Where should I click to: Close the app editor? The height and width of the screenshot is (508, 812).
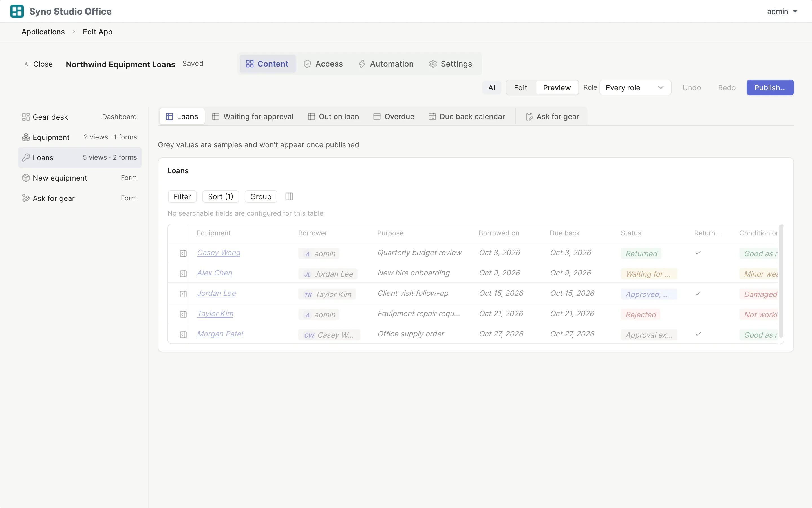[x=39, y=64]
